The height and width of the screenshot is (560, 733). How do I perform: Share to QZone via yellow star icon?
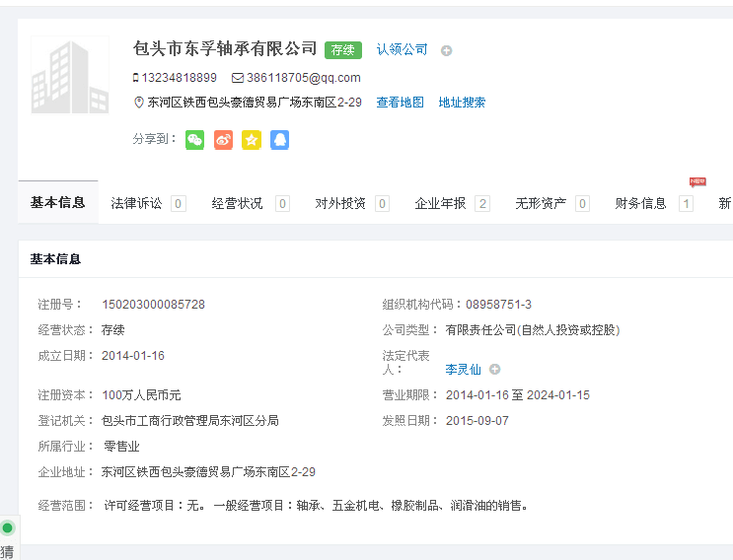click(252, 140)
